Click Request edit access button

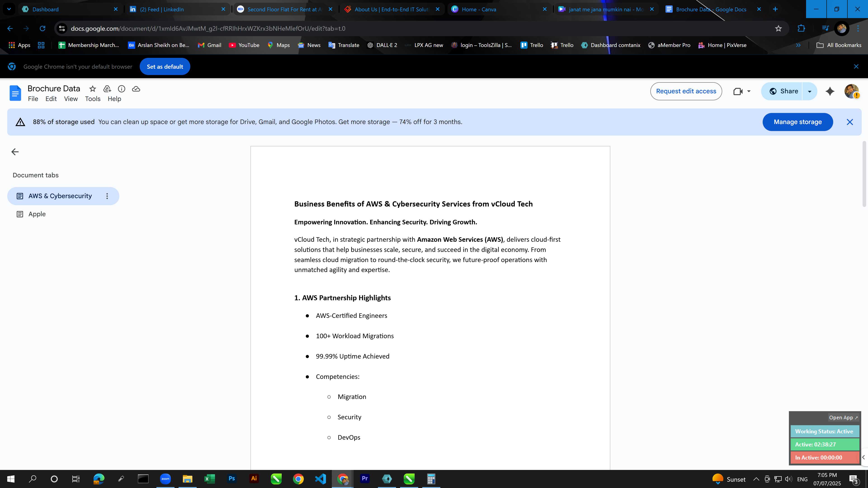(686, 91)
